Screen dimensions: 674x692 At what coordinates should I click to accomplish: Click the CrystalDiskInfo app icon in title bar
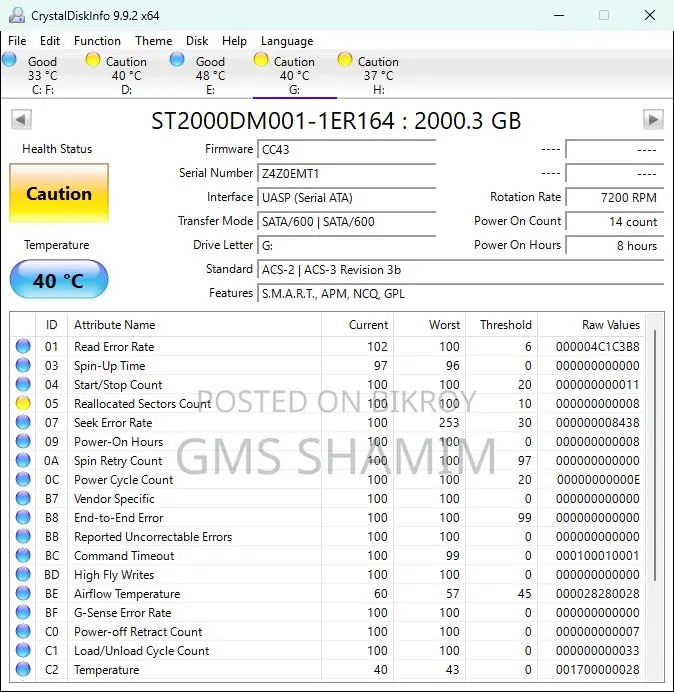point(17,15)
